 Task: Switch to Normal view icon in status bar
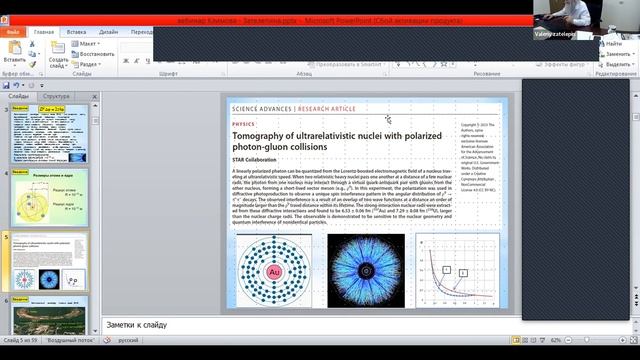coord(516,340)
